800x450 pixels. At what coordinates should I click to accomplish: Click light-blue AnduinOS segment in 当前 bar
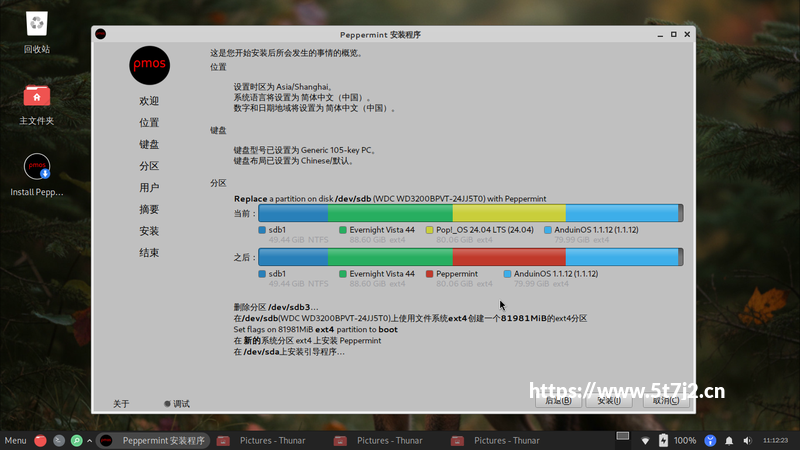pyautogui.click(x=622, y=213)
